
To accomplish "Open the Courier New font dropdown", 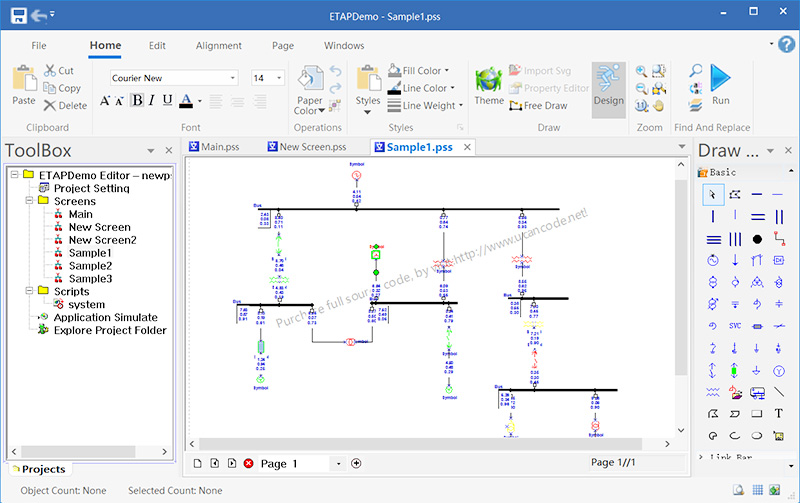I will pyautogui.click(x=233, y=78).
